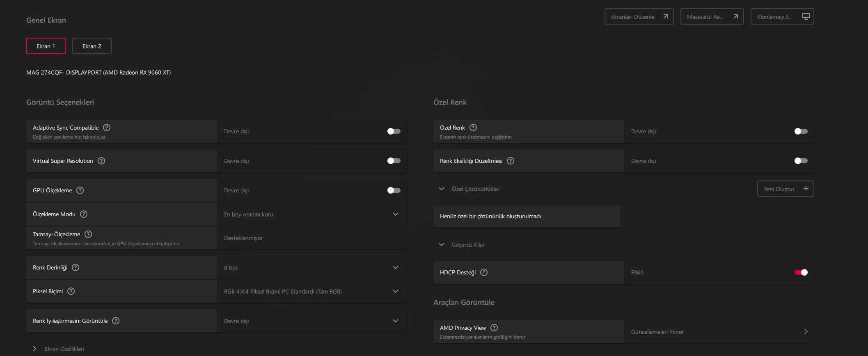This screenshot has width=868, height=356.
Task: Disable the HDCP Desteği toggle
Action: (x=801, y=272)
